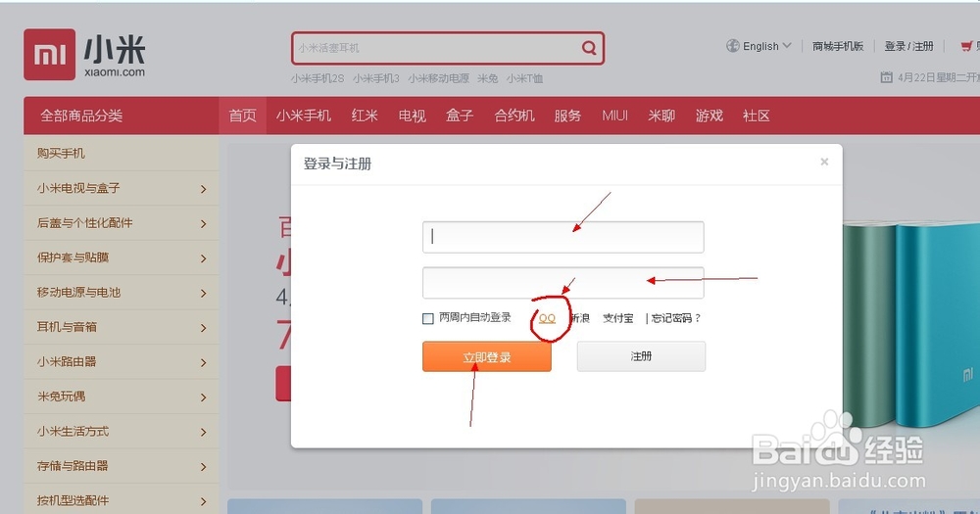Open the 游戏 nav item
The image size is (980, 514).
pyautogui.click(x=710, y=116)
